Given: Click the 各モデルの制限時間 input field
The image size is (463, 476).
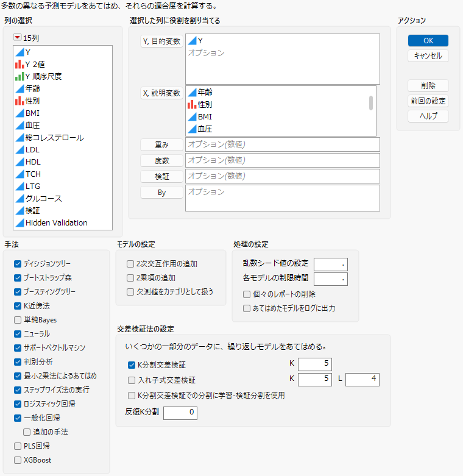Looking at the screenshot, I should (x=331, y=279).
